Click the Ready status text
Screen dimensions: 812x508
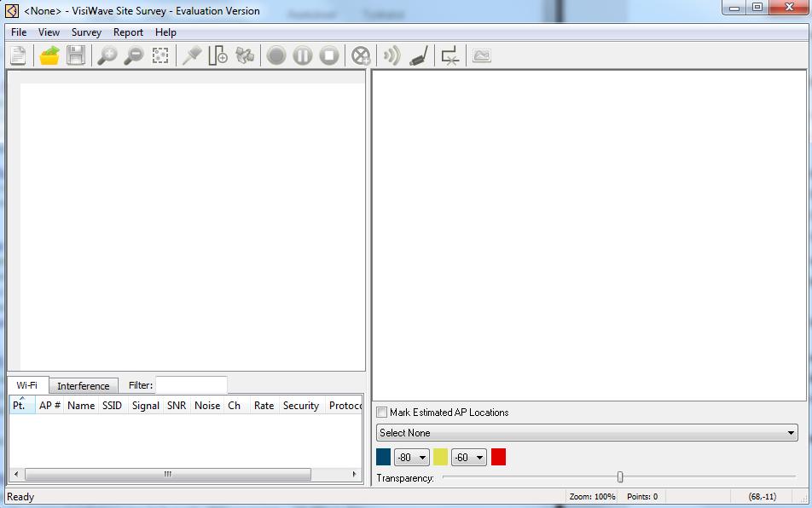pos(20,497)
